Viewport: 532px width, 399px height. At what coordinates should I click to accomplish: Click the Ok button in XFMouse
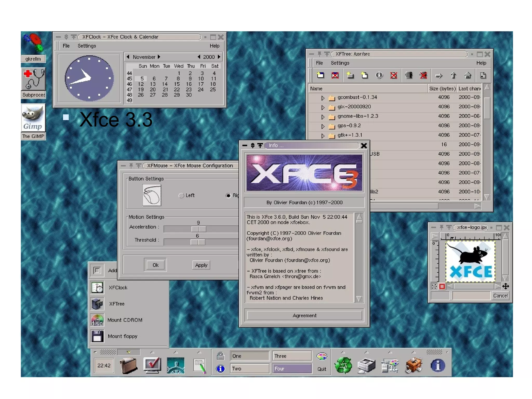[x=156, y=265]
